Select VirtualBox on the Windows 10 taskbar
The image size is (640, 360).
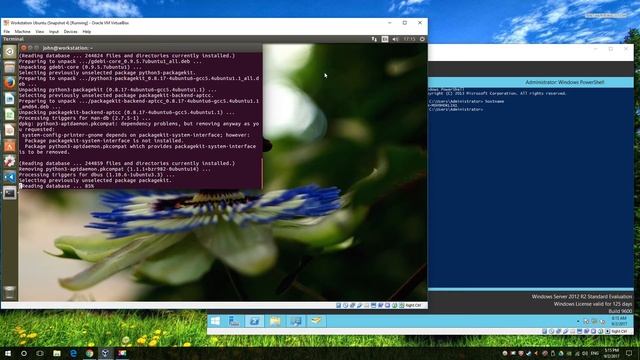click(105, 353)
